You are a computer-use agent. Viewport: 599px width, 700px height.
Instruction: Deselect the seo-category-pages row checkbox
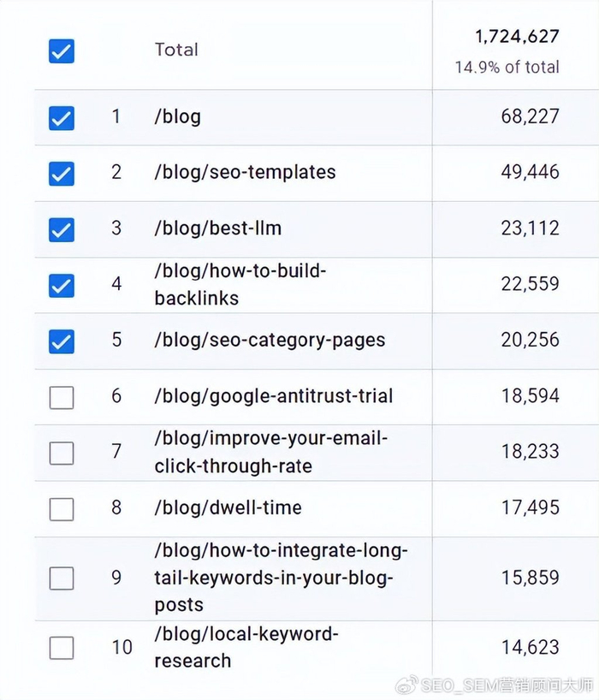tap(62, 341)
